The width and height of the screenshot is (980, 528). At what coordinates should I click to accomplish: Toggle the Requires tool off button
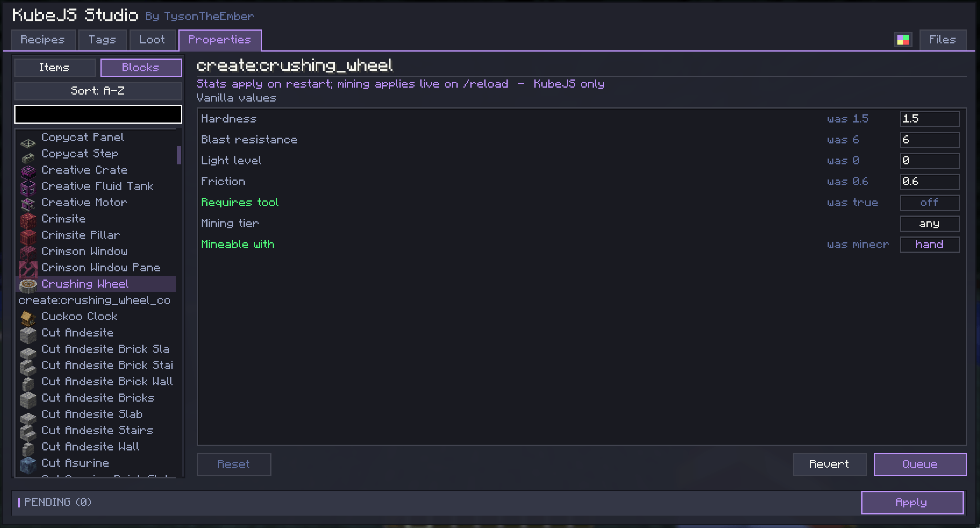point(930,203)
